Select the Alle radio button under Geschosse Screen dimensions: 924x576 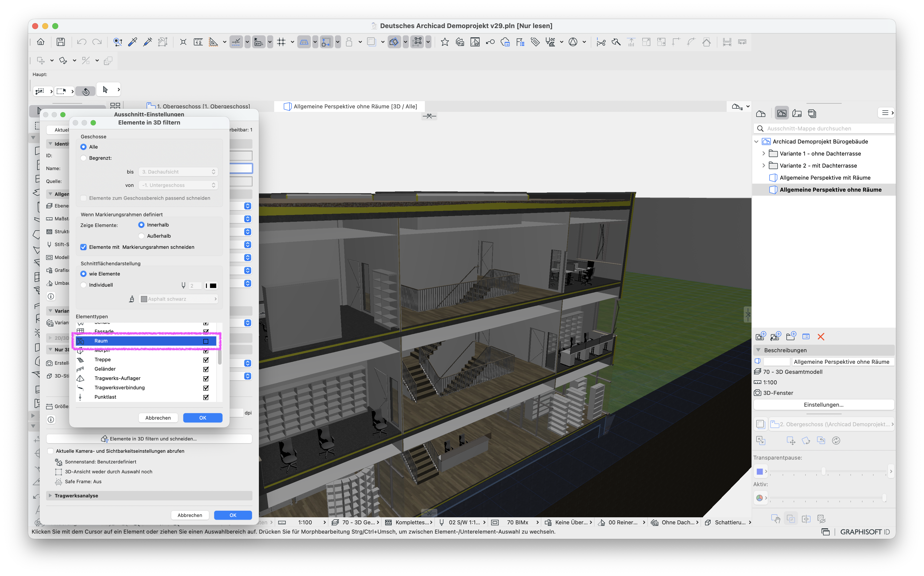(x=83, y=147)
